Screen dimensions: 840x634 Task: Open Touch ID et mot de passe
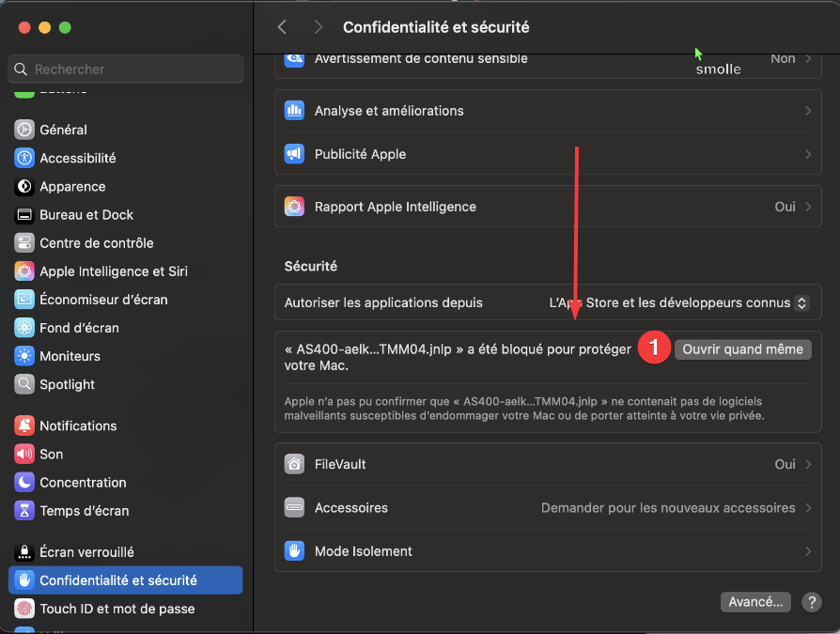(x=126, y=609)
